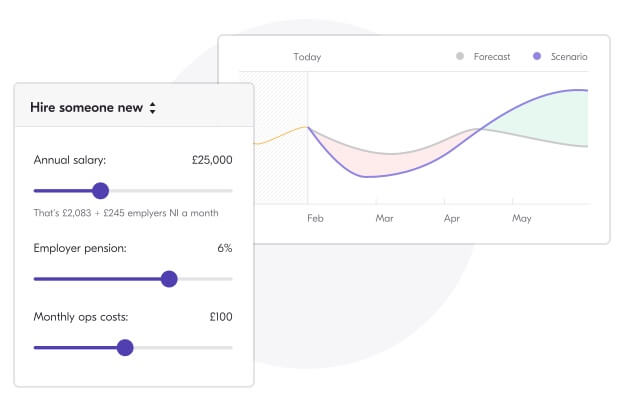Image resolution: width=630 pixels, height=420 pixels.
Task: Click the 6% employer pension value
Action: point(225,248)
